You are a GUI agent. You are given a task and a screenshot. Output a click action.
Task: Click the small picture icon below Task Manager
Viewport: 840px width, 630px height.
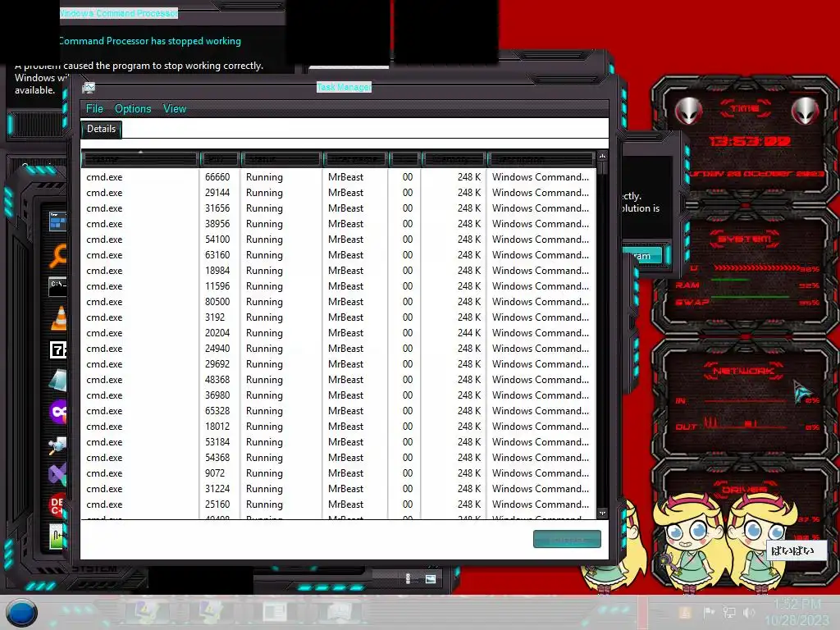pos(431,579)
